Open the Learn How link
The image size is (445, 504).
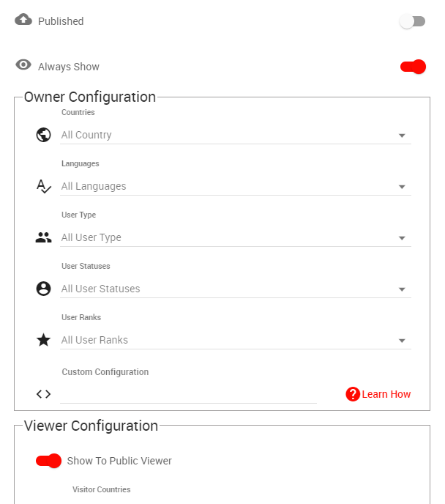pos(386,394)
